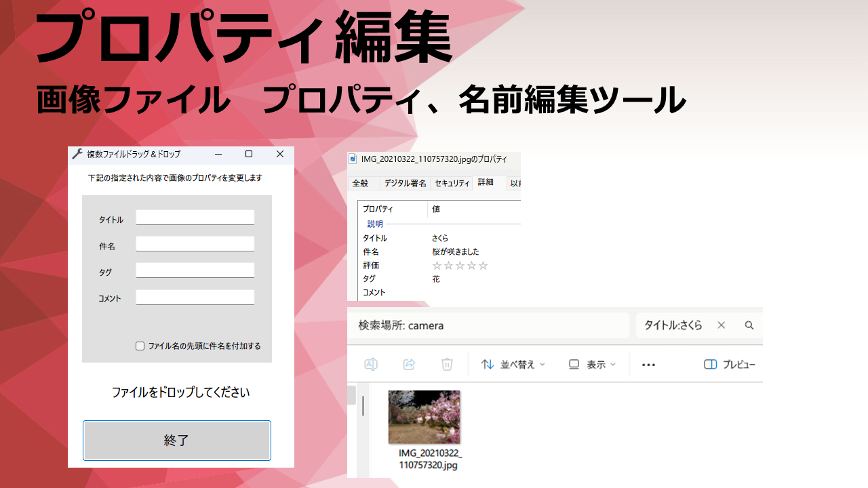868x488 pixels.
Task: Click the share icon in Explorer toolbar
Action: coord(409,365)
